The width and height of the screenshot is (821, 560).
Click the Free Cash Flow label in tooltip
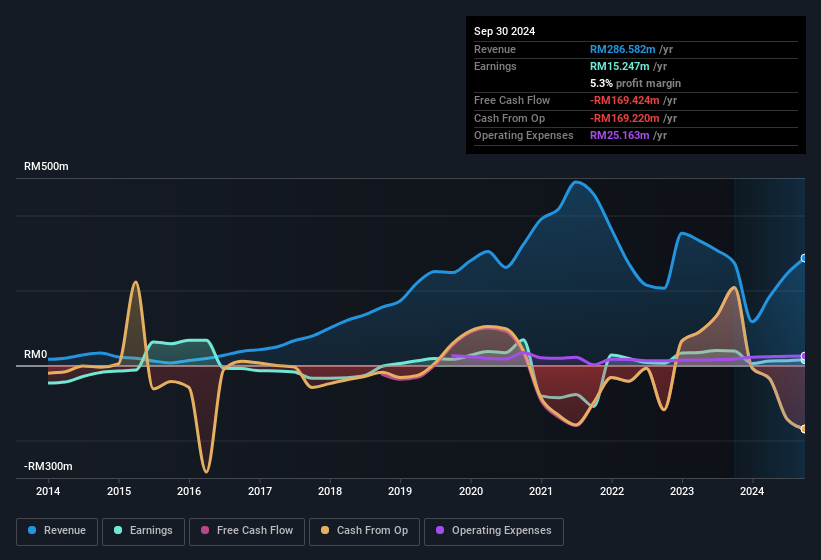click(x=512, y=100)
